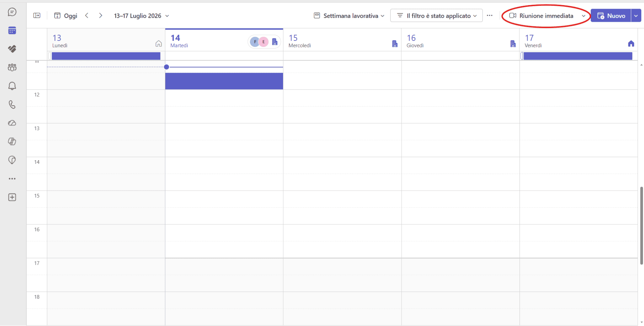Open the Il filtro è stato applicato dropdown
Screen dimensions: 644x326
click(x=436, y=16)
